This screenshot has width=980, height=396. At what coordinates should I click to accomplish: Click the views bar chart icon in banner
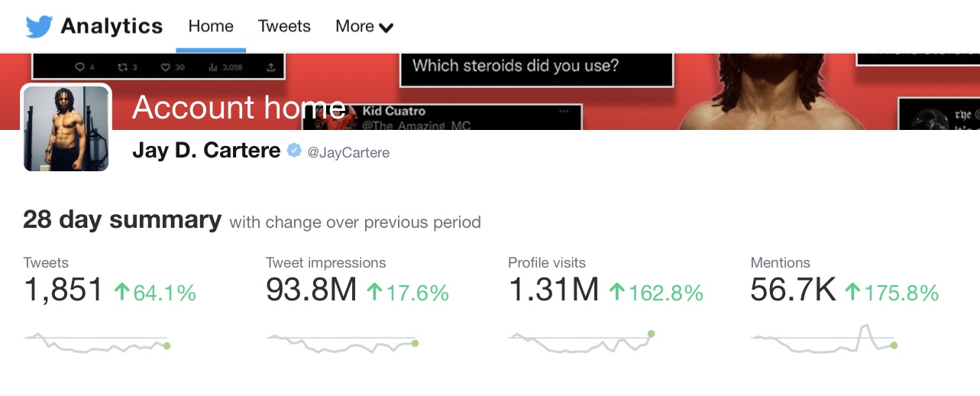click(x=213, y=67)
